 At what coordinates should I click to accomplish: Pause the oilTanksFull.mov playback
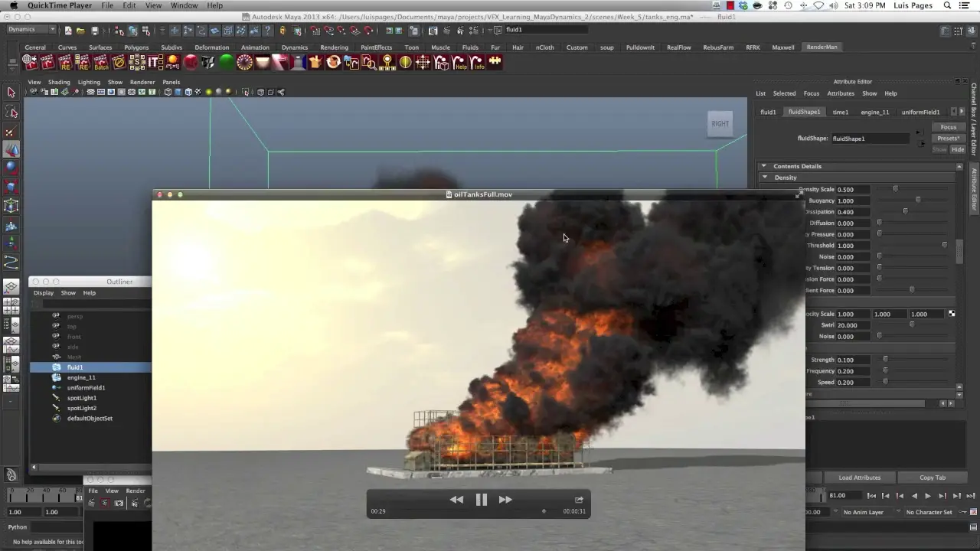481,500
